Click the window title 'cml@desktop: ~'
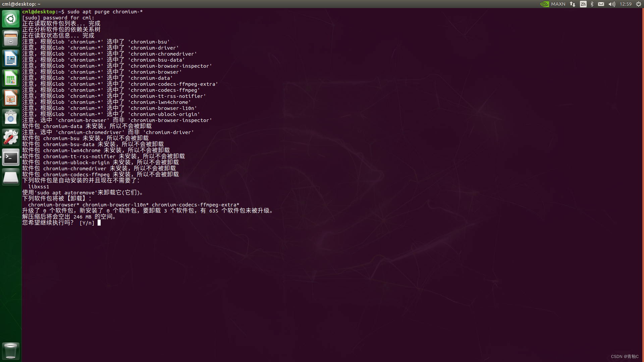The image size is (644, 362). pyautogui.click(x=21, y=4)
